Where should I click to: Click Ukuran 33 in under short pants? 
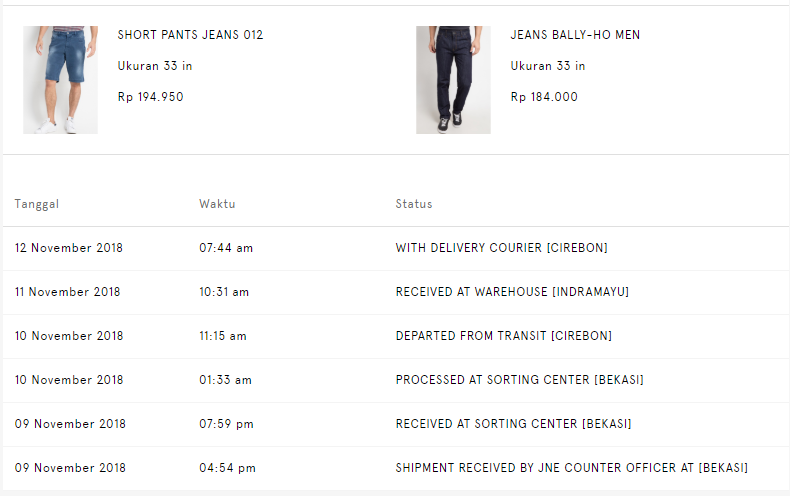[x=155, y=66]
